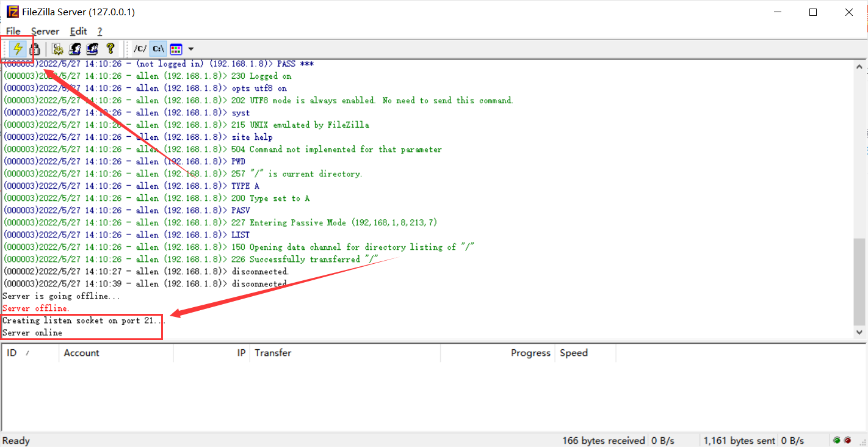Sort connections by ID column
The width and height of the screenshot is (868, 447).
point(30,353)
